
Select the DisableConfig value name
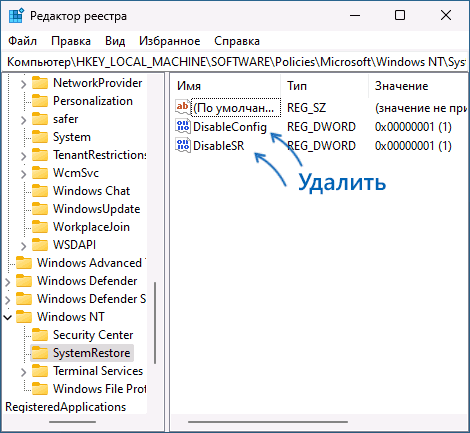tap(230, 127)
